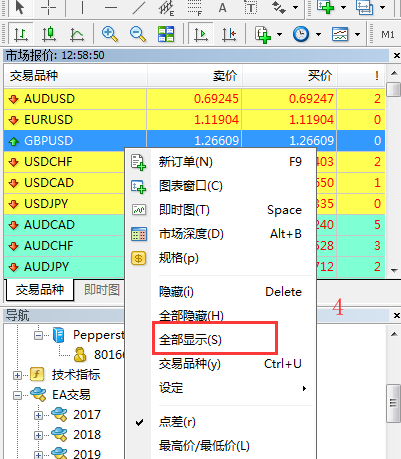The width and height of the screenshot is (401, 459).
Task: Click the zoom out magnifier icon
Action: point(138,34)
